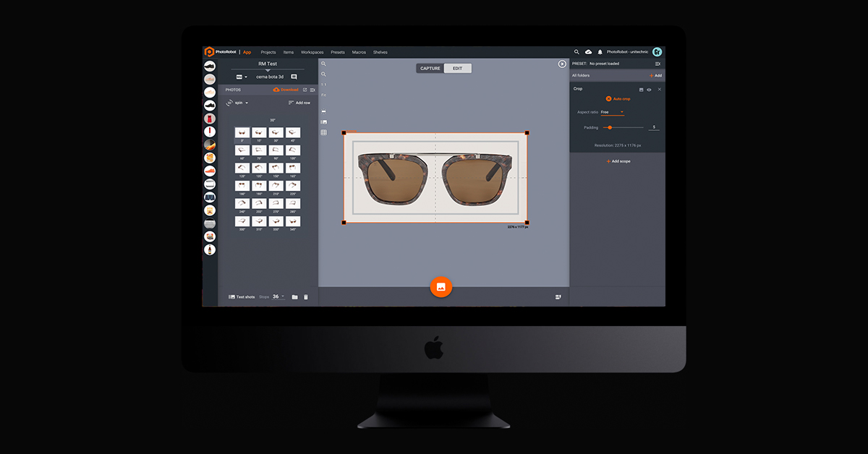Toggle crop preview with the eye icon

coord(650,90)
